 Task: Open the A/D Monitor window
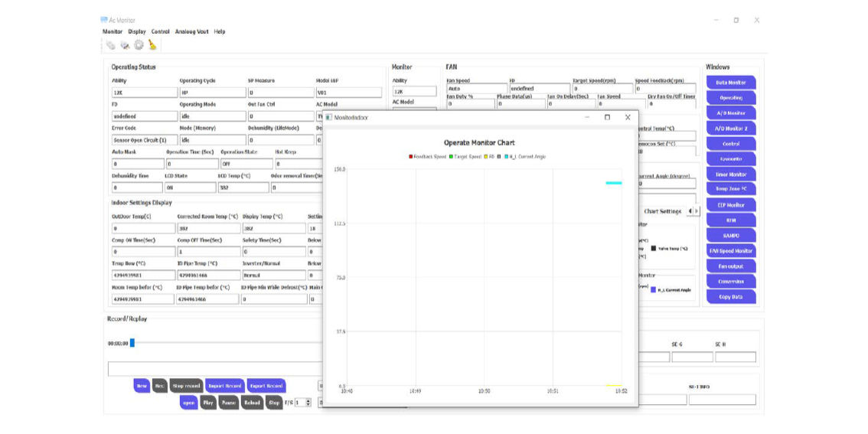point(731,113)
